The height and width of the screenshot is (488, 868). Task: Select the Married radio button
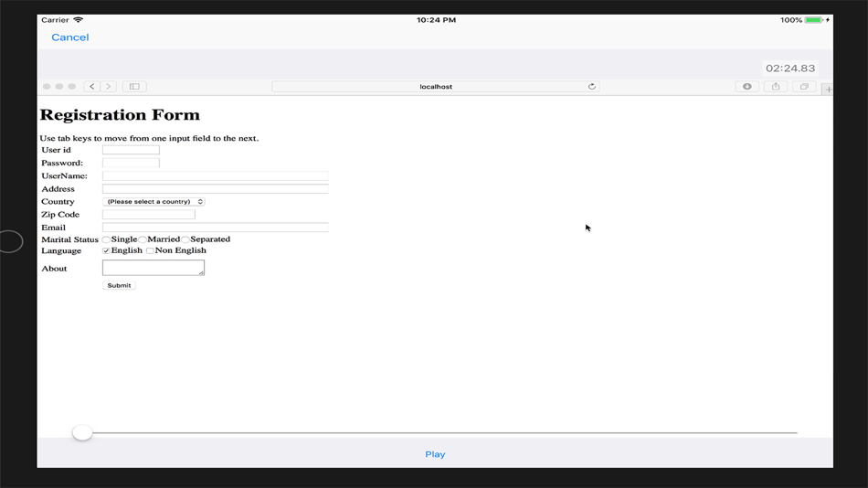[x=143, y=239]
